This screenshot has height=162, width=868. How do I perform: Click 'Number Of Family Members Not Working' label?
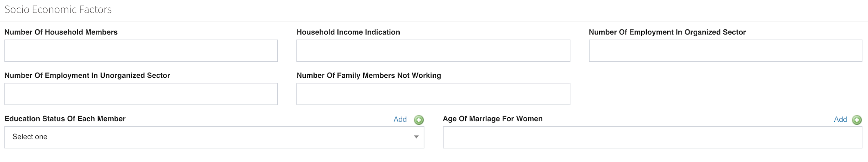pyautogui.click(x=368, y=76)
